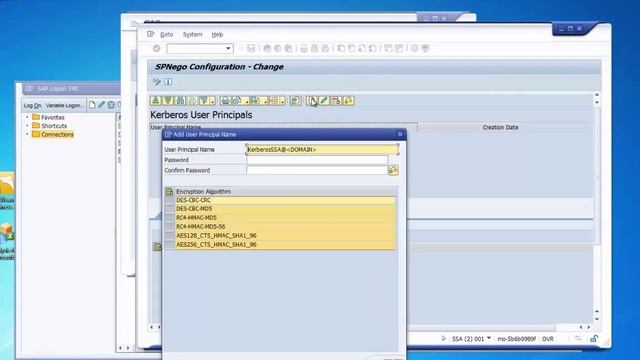This screenshot has height=360, width=640.
Task: Select row marker for RC4-HMAC-MD5
Action: [x=169, y=218]
